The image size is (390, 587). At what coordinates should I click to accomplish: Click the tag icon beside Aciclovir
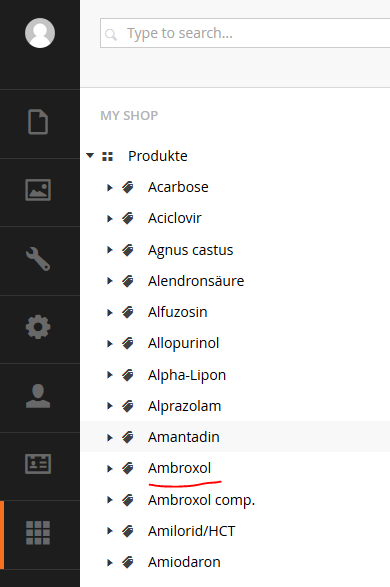coord(128,218)
